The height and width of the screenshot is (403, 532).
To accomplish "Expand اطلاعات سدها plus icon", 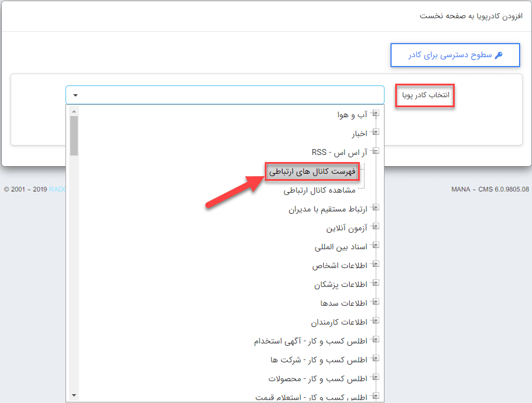I will click(x=376, y=303).
